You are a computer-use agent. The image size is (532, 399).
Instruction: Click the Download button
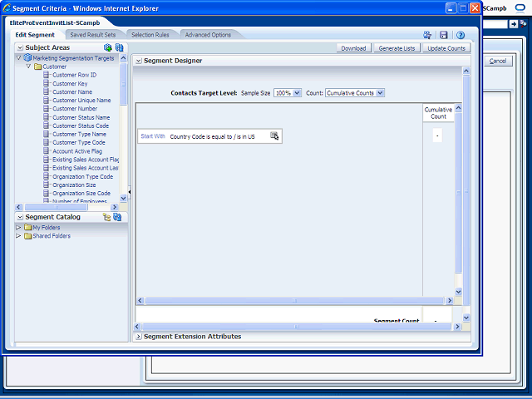coord(353,48)
